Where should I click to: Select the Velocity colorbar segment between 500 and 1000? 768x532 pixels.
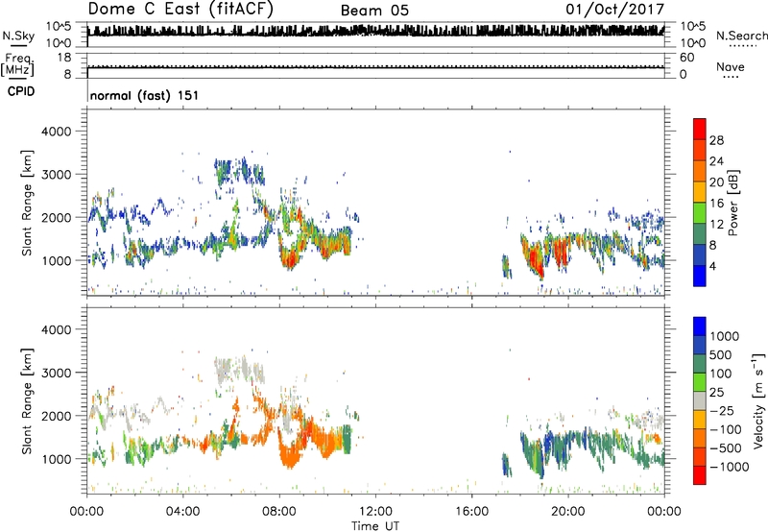click(700, 346)
